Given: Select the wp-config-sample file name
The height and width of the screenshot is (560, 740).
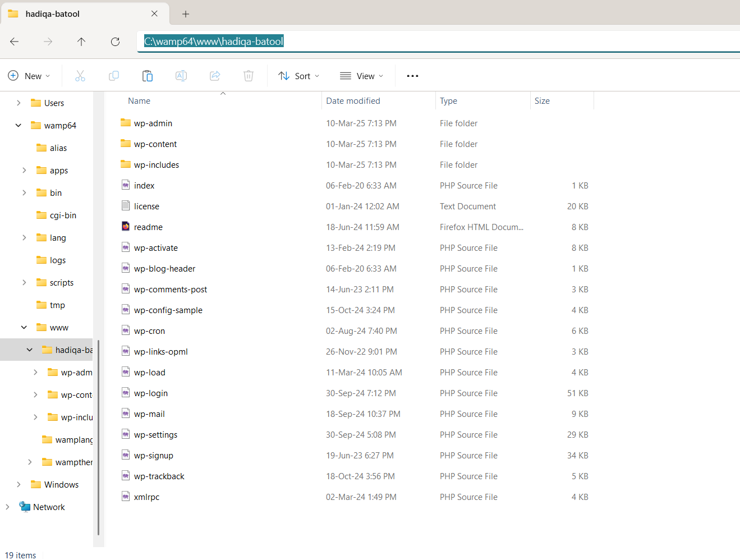Looking at the screenshot, I should (x=168, y=310).
